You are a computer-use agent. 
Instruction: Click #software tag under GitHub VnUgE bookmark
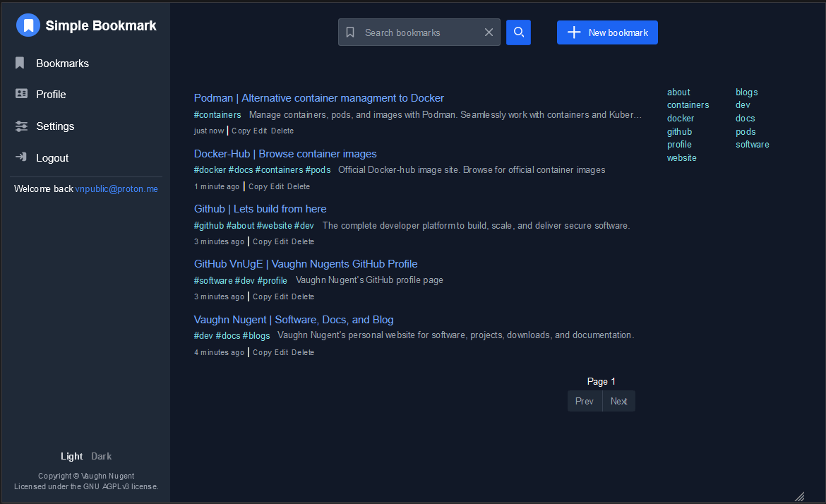pyautogui.click(x=213, y=281)
